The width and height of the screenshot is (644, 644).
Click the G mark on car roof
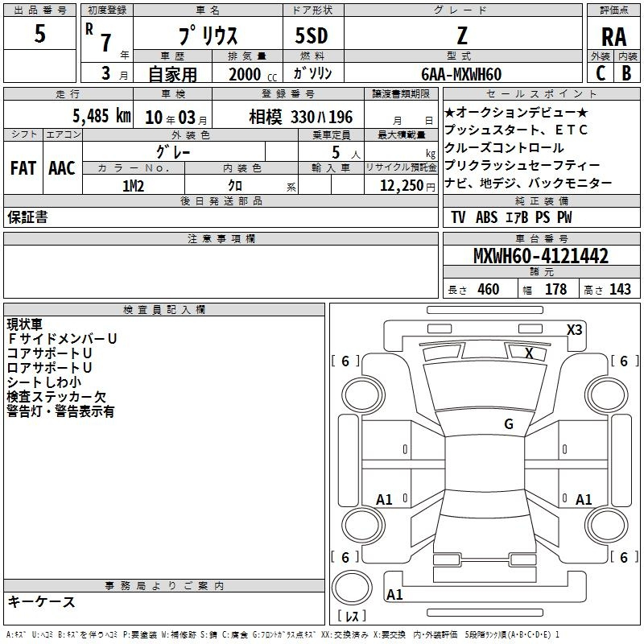click(508, 424)
